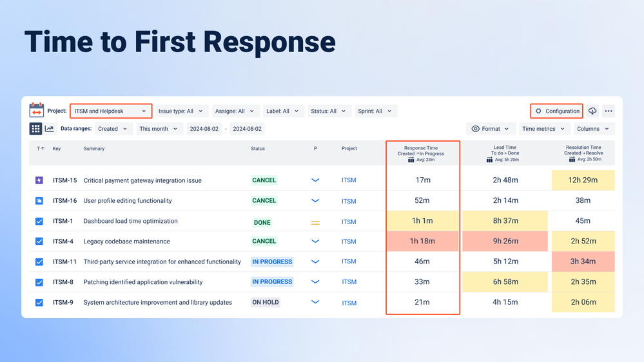The image size is (644, 362).
Task: Open issue key ITSM-15
Action: coord(64,180)
